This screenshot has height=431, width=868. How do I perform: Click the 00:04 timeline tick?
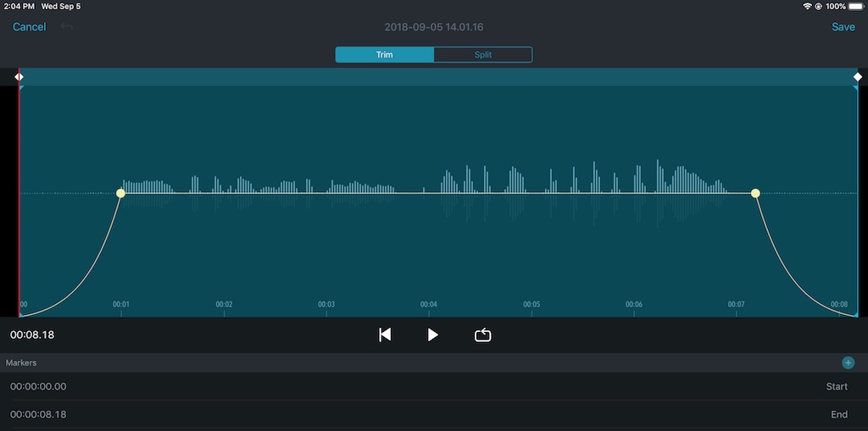click(429, 305)
